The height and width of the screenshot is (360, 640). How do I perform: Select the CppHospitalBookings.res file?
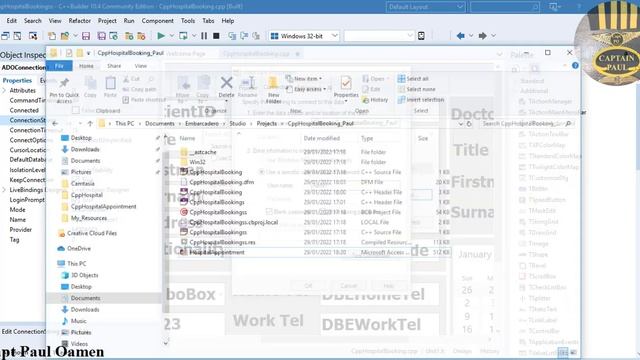(x=222, y=242)
